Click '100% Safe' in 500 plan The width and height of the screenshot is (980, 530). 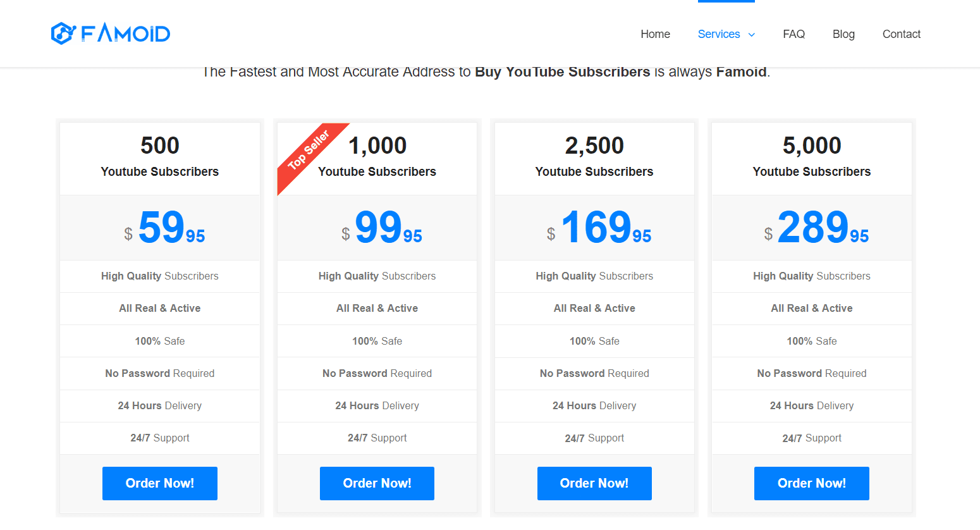pos(160,342)
